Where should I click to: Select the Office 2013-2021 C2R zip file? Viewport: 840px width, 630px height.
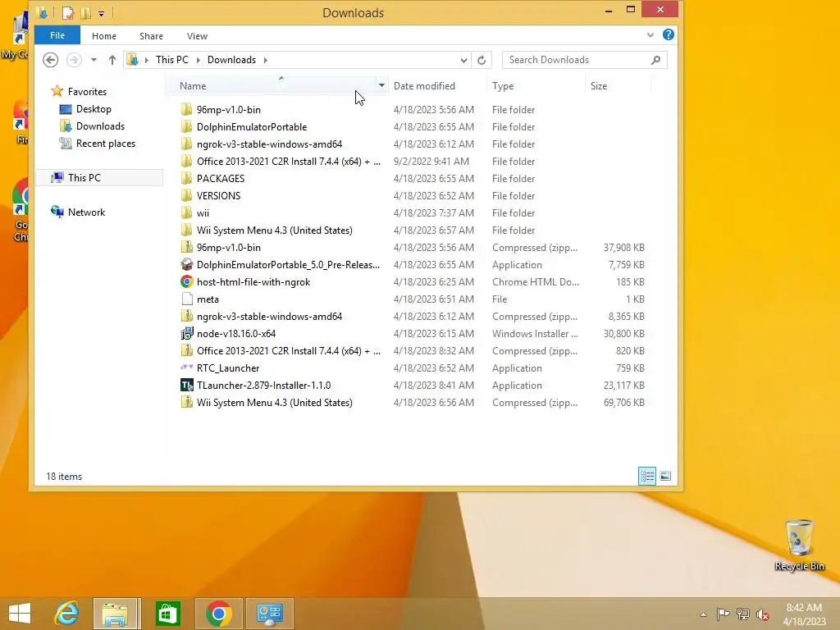[288, 351]
